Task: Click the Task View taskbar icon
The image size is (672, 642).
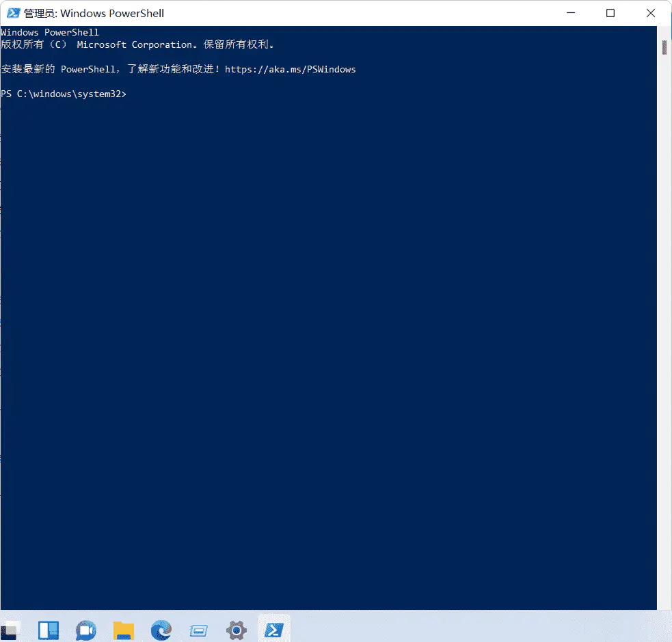Action: pyautogui.click(x=11, y=630)
